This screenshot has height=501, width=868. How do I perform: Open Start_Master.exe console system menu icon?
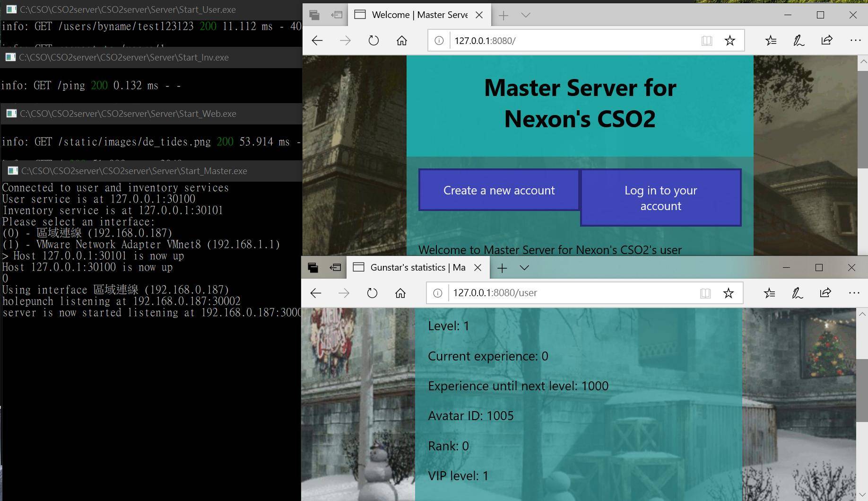(13, 171)
